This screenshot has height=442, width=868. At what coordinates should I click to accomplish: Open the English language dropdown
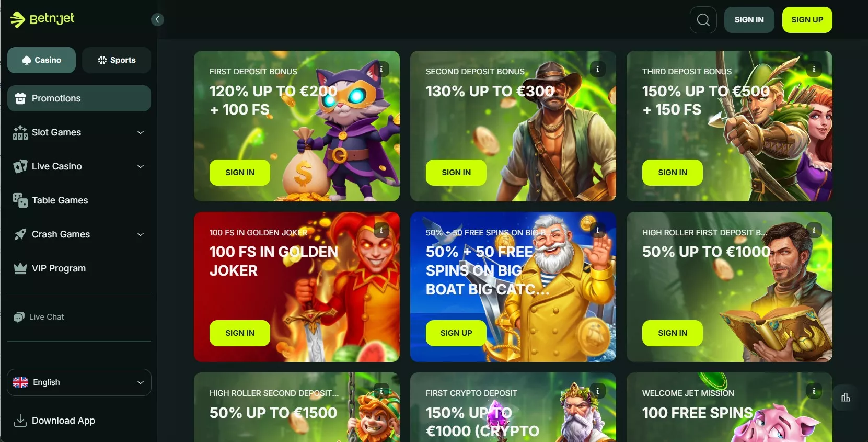pyautogui.click(x=79, y=382)
